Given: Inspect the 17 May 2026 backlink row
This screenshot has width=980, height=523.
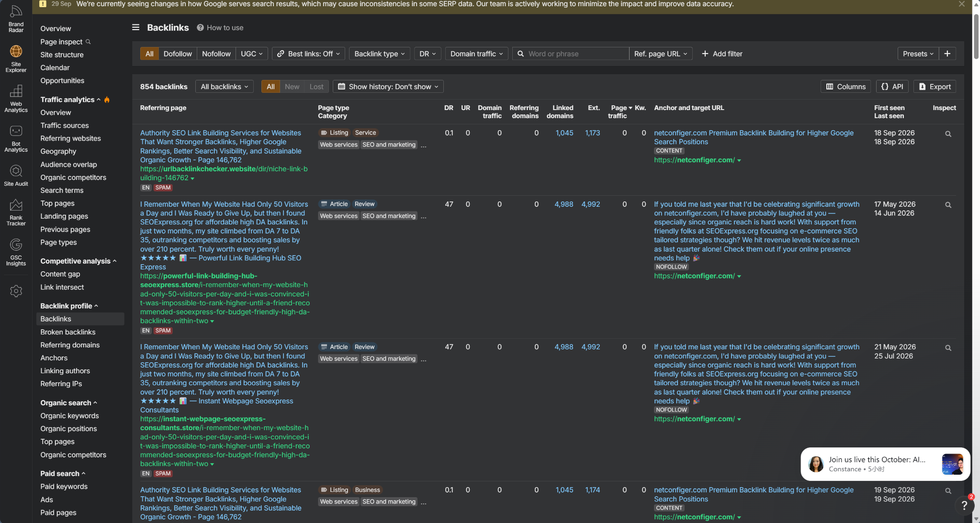Looking at the screenshot, I should pos(948,205).
